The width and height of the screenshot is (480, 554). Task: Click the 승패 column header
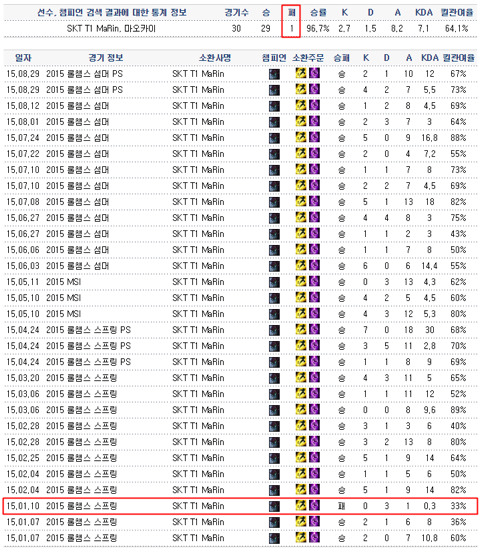(342, 58)
